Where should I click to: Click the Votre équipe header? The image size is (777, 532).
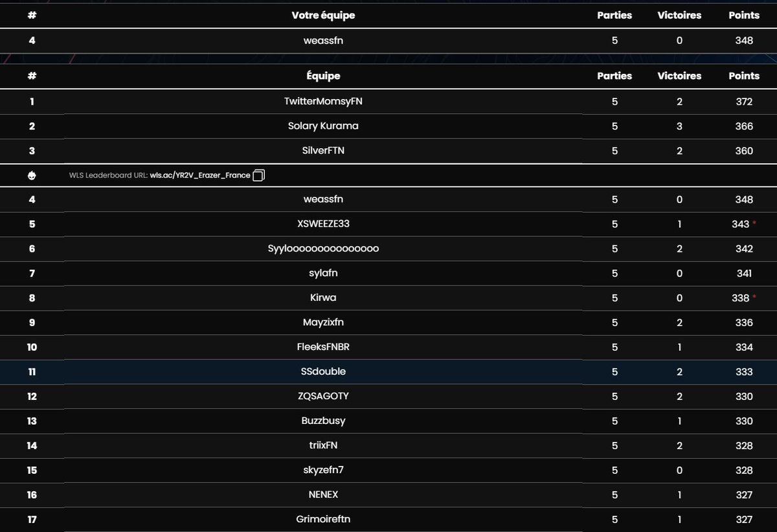pyautogui.click(x=323, y=15)
